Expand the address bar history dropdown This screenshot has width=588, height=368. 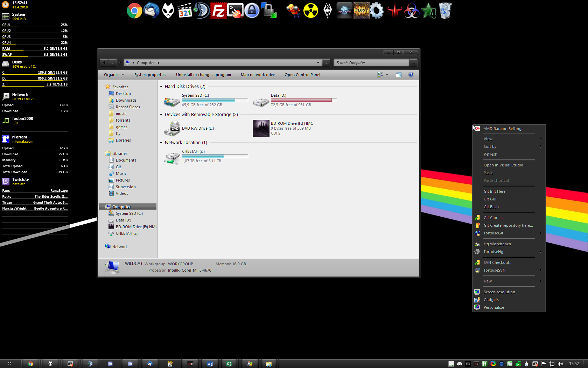318,63
